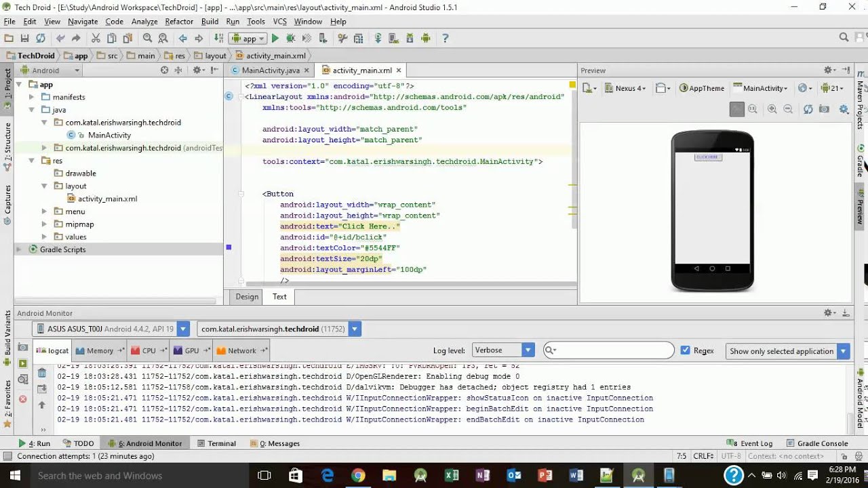This screenshot has width=868, height=488.
Task: Switch to the MainActivity.java tab
Action: (271, 70)
